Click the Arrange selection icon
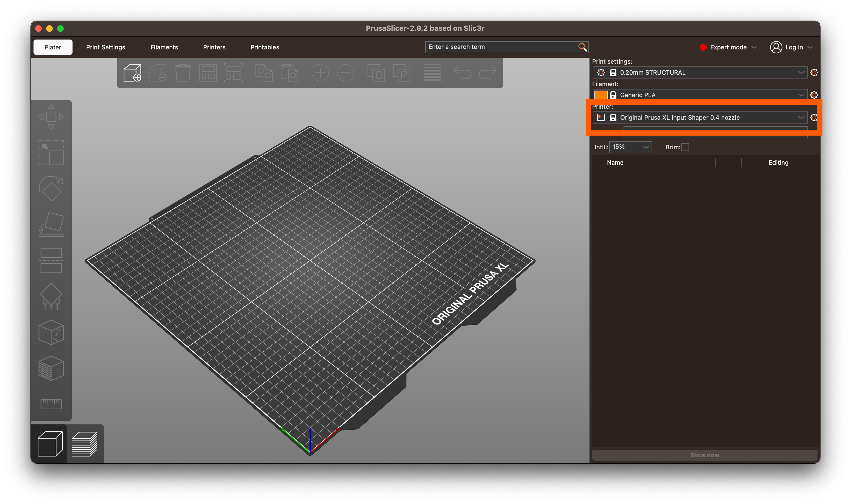 [233, 73]
